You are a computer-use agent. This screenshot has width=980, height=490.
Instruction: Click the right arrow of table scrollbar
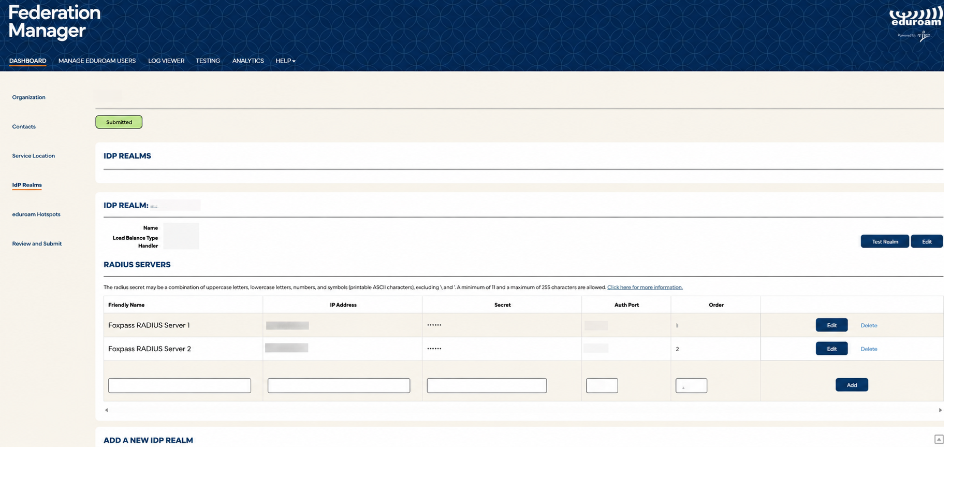point(940,410)
